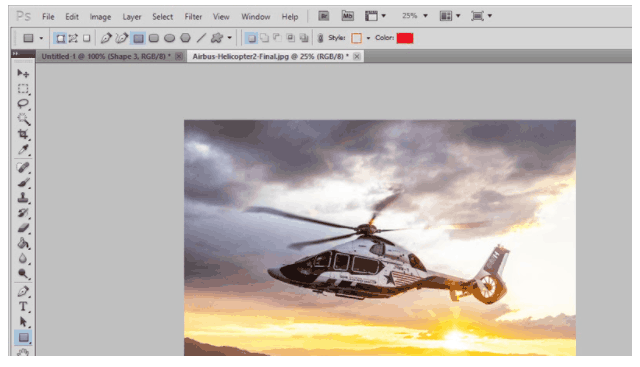The image size is (640, 367).
Task: Select the Dodge tool
Action: click(23, 274)
